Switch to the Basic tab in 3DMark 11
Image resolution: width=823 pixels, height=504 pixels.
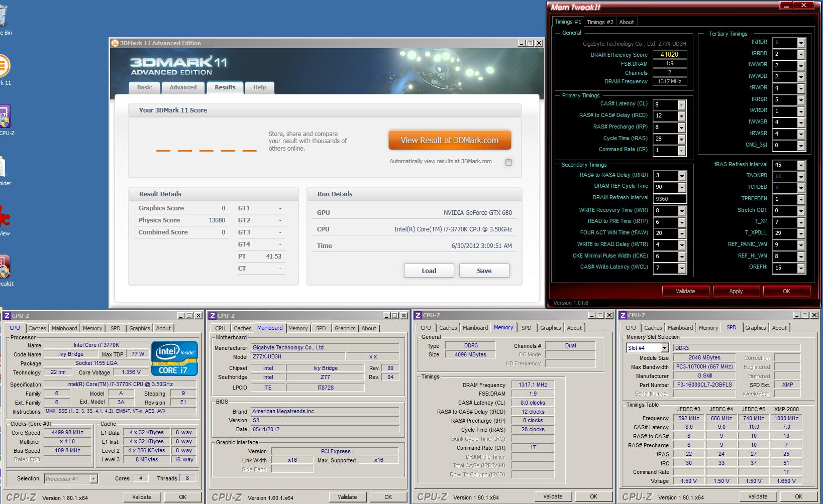144,87
